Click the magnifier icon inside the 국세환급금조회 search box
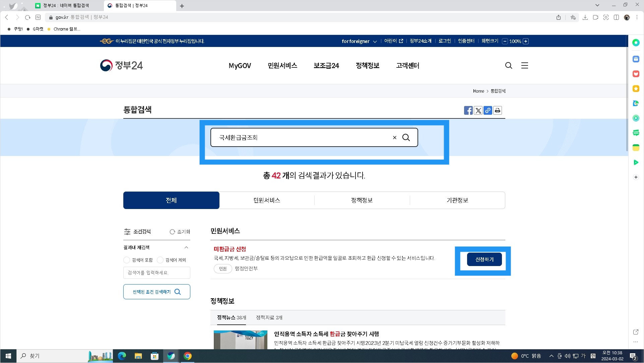This screenshot has height=363, width=644. 406,137
